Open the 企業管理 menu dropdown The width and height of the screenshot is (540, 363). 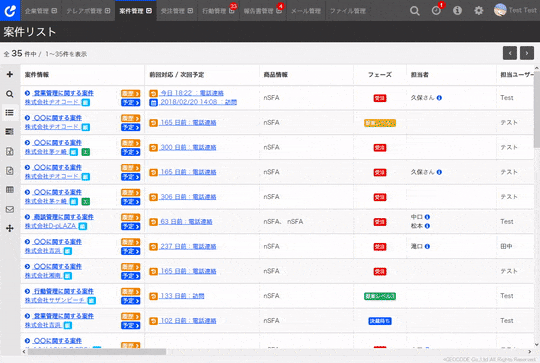[x=41, y=11]
